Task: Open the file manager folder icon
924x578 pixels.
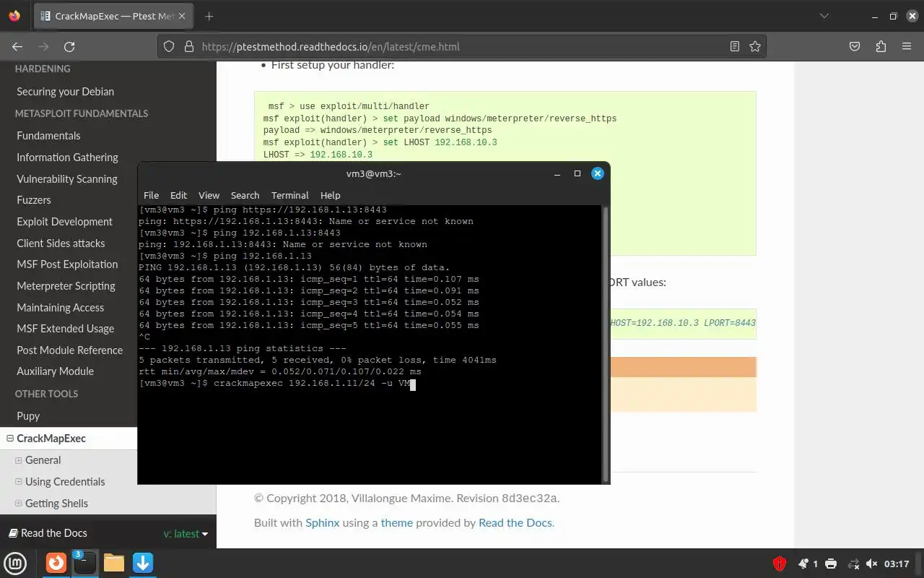Action: pyautogui.click(x=114, y=563)
